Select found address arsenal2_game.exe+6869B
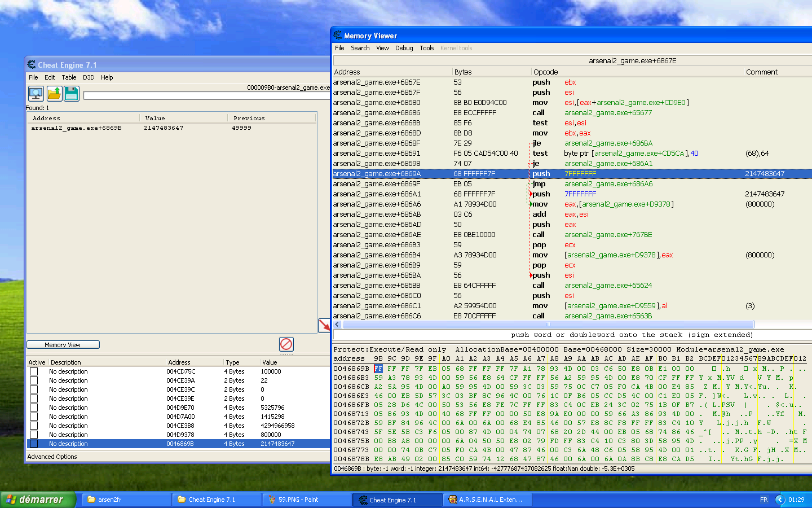This screenshot has height=508, width=812. [171, 128]
